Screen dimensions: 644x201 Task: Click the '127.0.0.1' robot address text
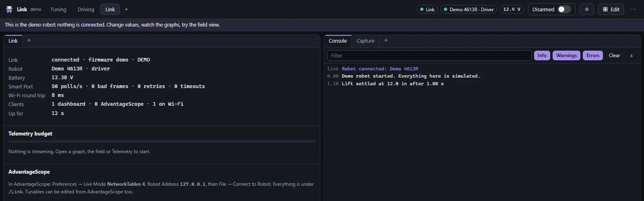(x=192, y=184)
